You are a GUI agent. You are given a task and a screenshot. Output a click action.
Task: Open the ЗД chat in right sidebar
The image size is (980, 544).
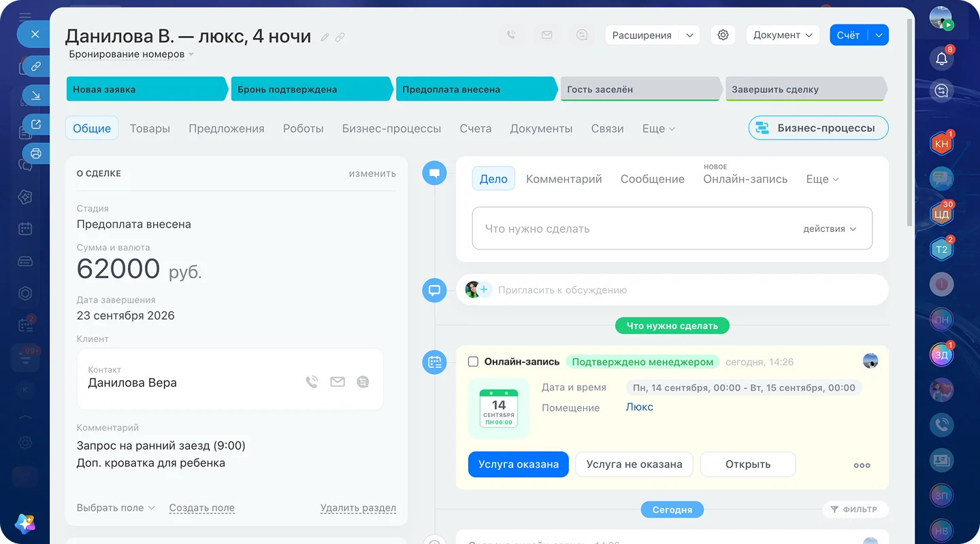[942, 355]
